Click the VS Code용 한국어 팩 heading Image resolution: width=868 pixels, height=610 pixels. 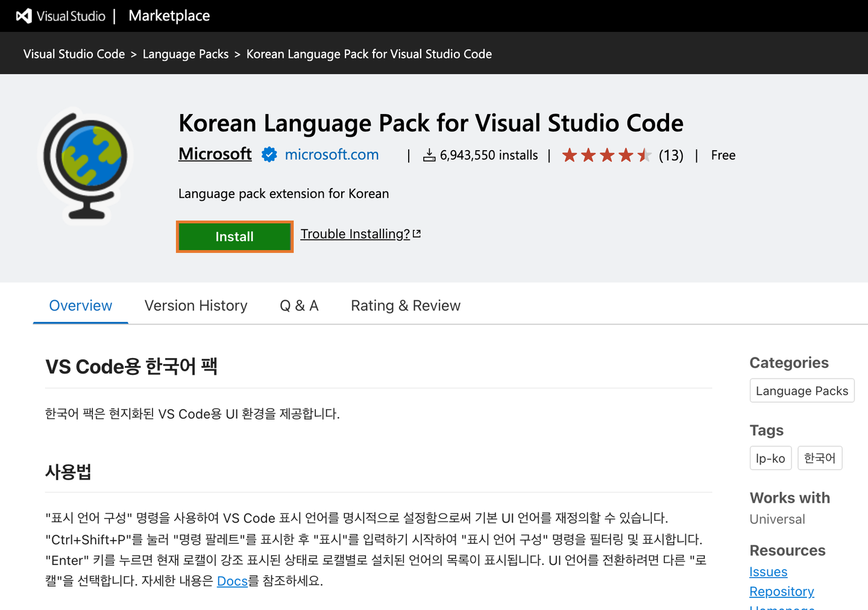pos(131,366)
